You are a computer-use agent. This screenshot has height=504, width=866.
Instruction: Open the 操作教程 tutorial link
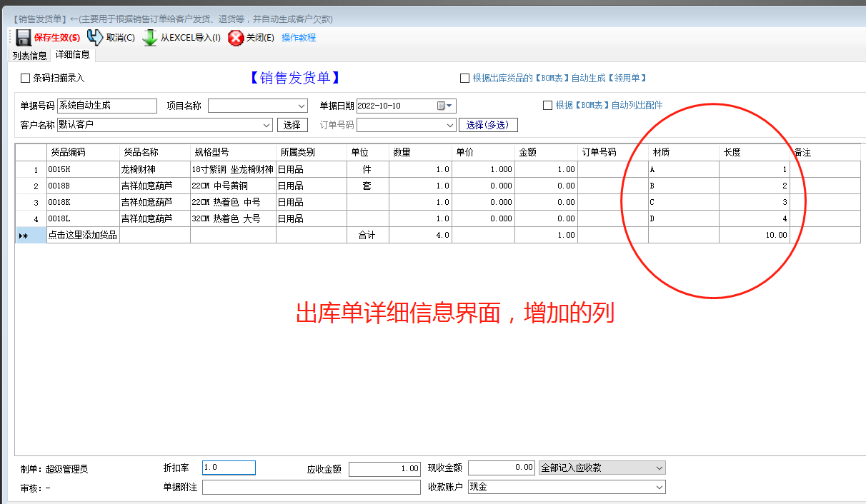(x=298, y=38)
